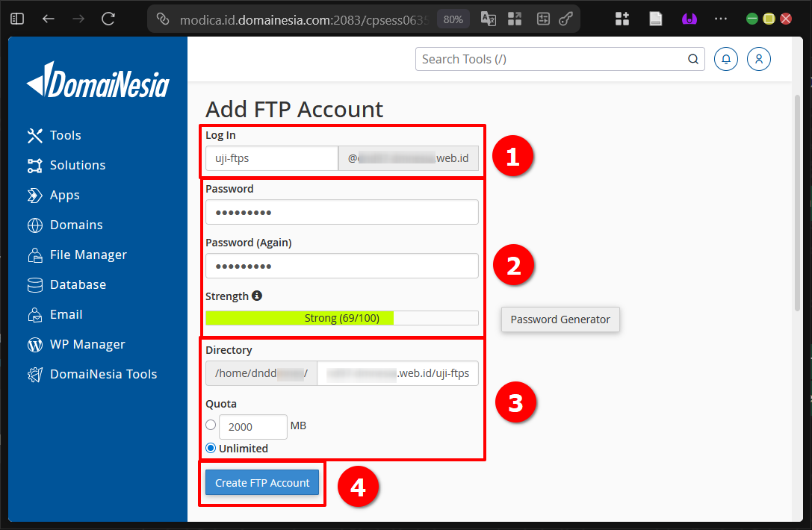Select the Unlimited quota radio button

pos(210,448)
